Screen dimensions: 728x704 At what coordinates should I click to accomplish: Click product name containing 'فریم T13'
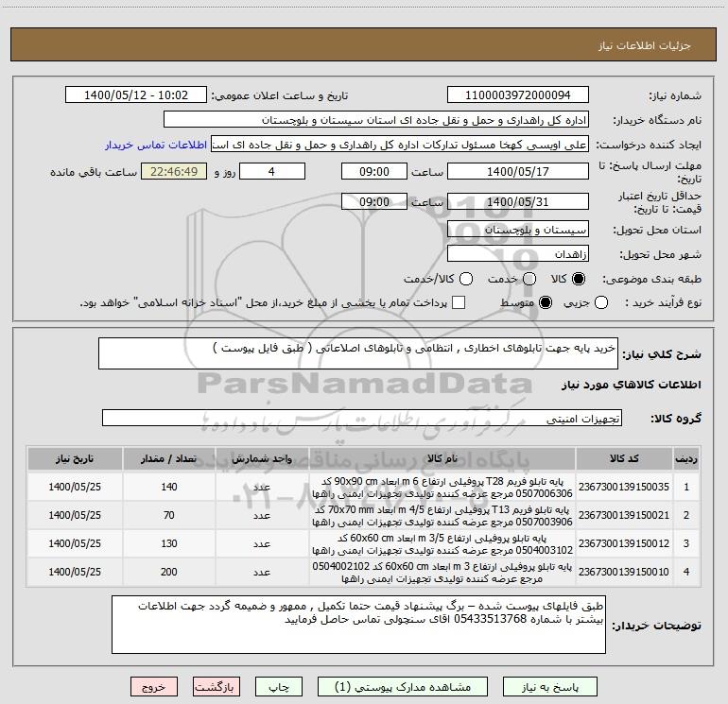(x=442, y=515)
